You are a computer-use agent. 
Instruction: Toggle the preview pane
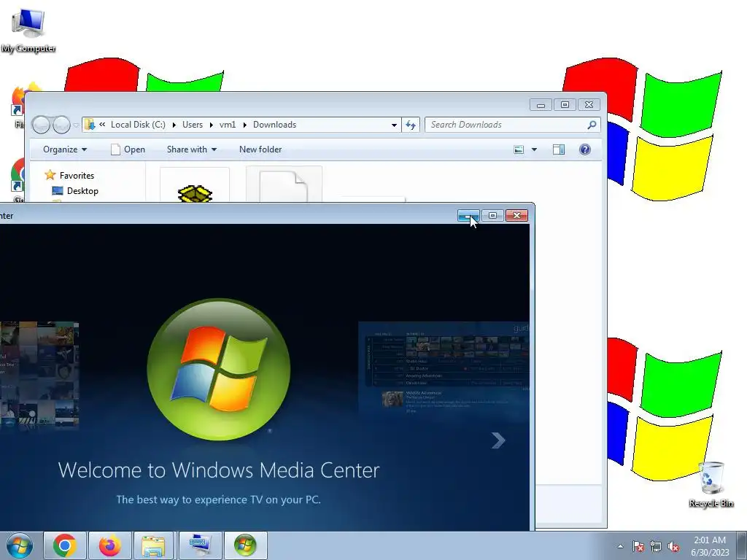click(x=558, y=149)
